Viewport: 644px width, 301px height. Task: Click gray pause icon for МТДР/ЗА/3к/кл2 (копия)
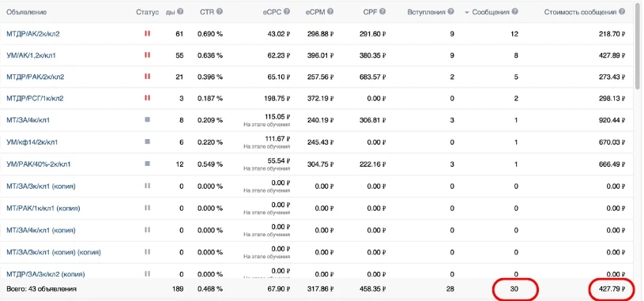pyautogui.click(x=147, y=273)
